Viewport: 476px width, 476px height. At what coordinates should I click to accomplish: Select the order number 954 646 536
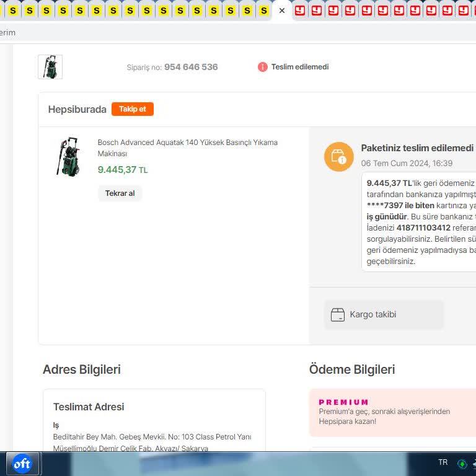pos(191,67)
